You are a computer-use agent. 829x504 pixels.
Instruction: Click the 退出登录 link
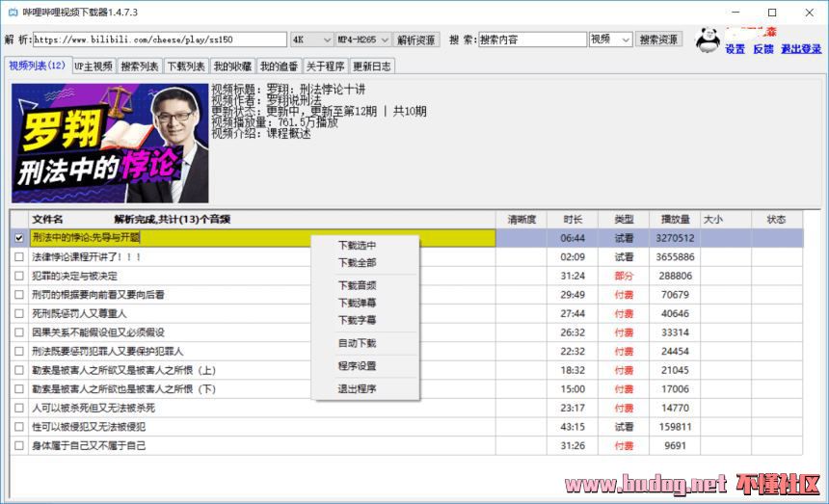click(801, 49)
